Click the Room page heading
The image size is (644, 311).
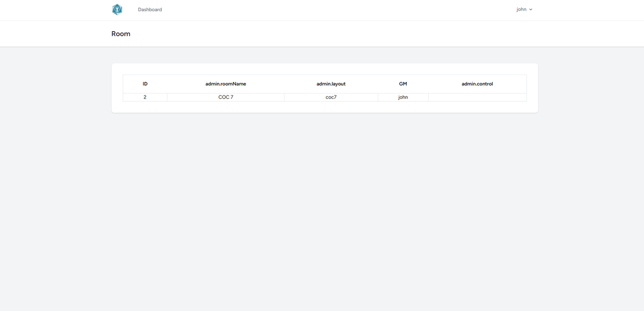[121, 34]
